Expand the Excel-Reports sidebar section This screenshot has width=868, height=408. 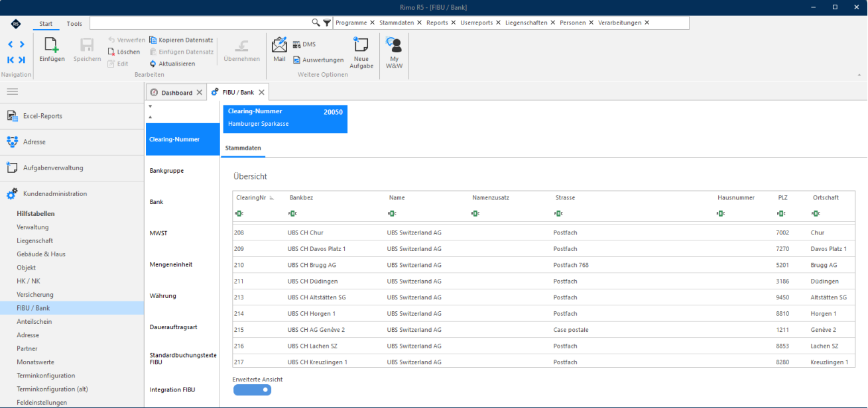72,116
